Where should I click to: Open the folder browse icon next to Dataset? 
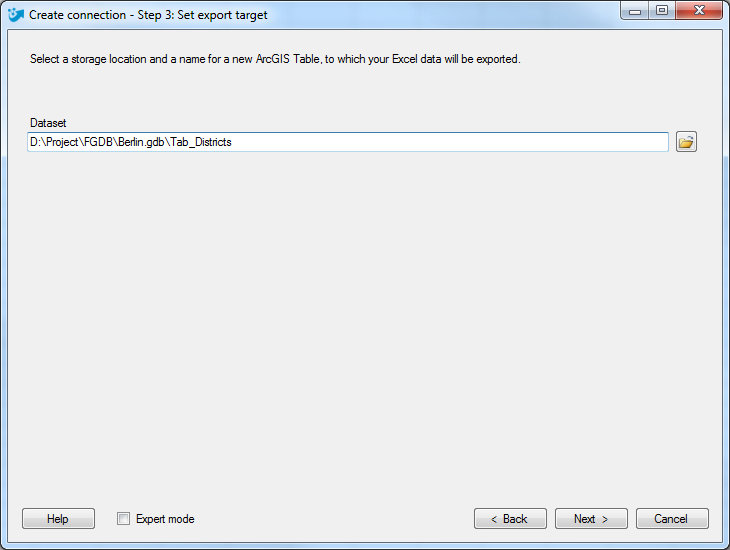coord(686,142)
